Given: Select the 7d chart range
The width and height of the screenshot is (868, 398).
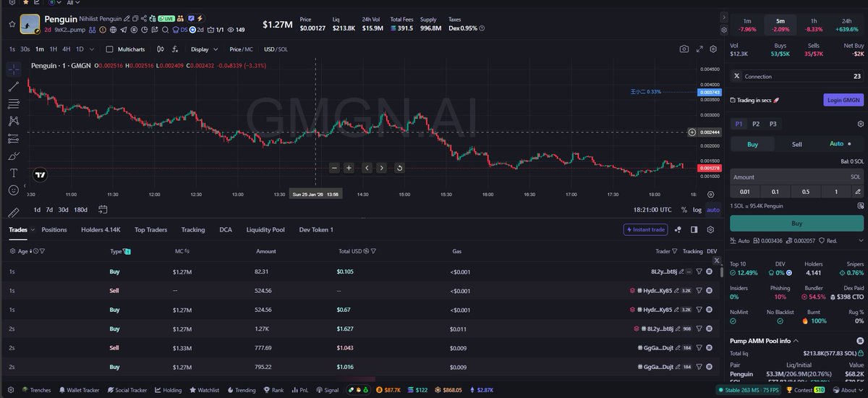Looking at the screenshot, I should point(49,210).
